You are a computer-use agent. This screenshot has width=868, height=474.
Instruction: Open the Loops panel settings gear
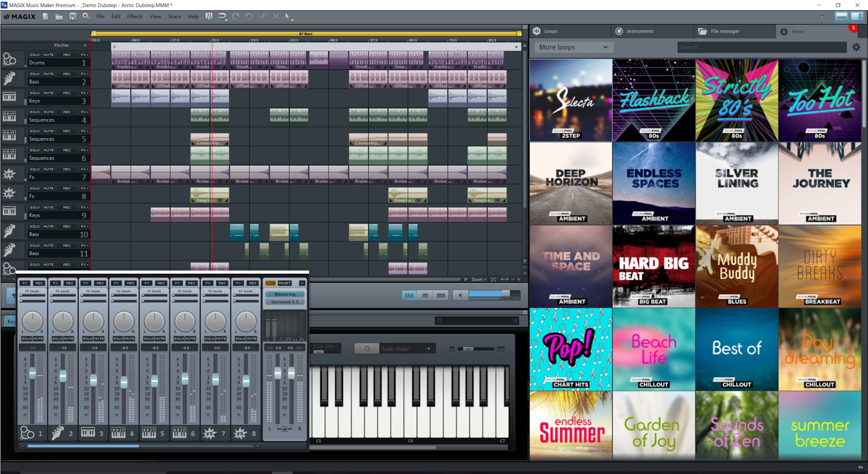point(856,47)
